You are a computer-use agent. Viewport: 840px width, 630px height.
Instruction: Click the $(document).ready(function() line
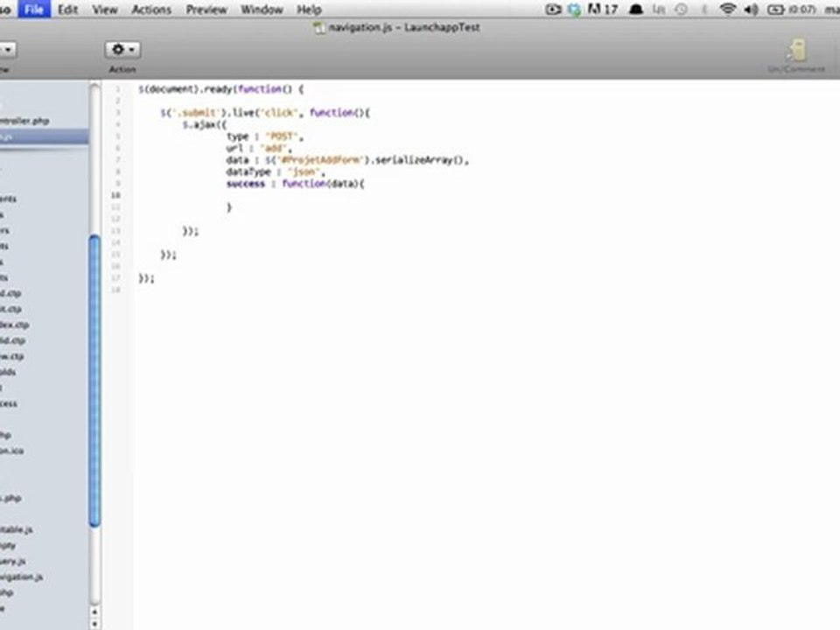pyautogui.click(x=220, y=89)
